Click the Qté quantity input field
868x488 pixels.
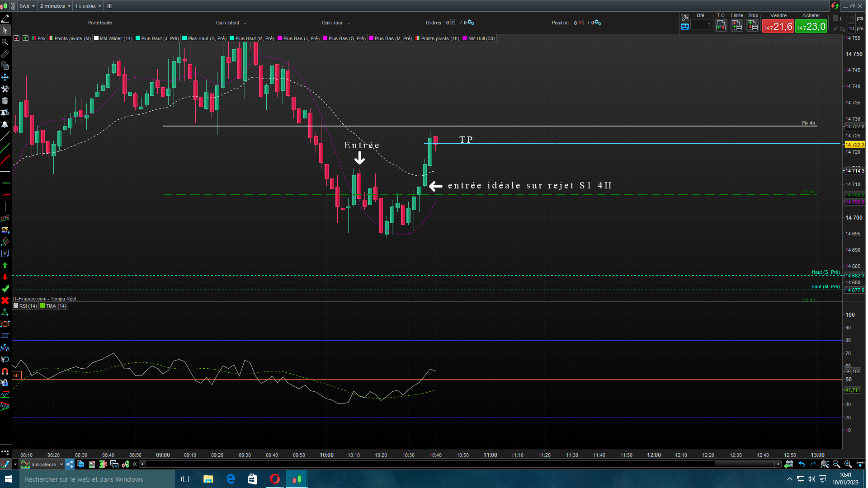(x=700, y=25)
